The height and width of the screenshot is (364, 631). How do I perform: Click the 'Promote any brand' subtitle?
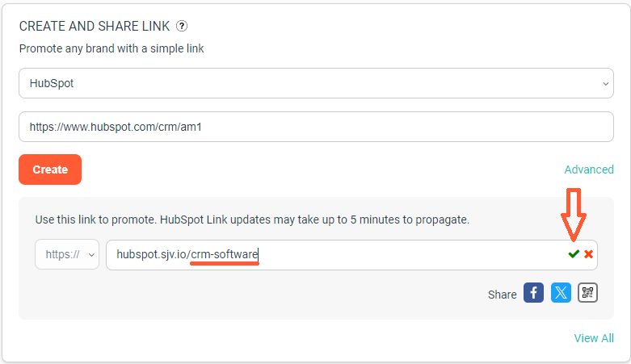tap(111, 48)
